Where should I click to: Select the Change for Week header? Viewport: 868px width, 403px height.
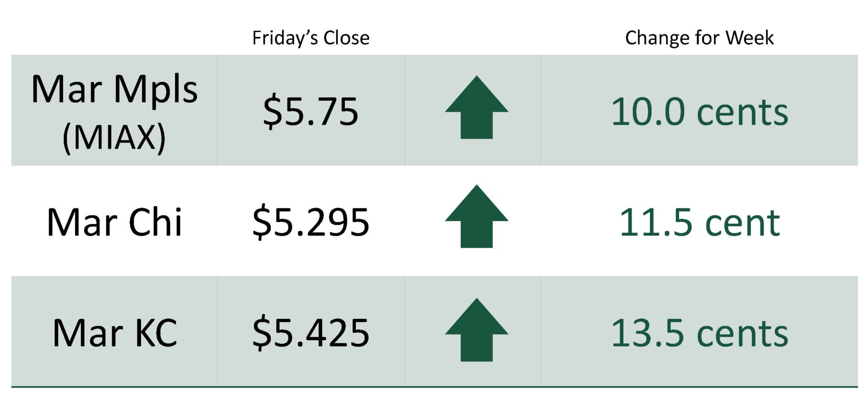pos(699,38)
